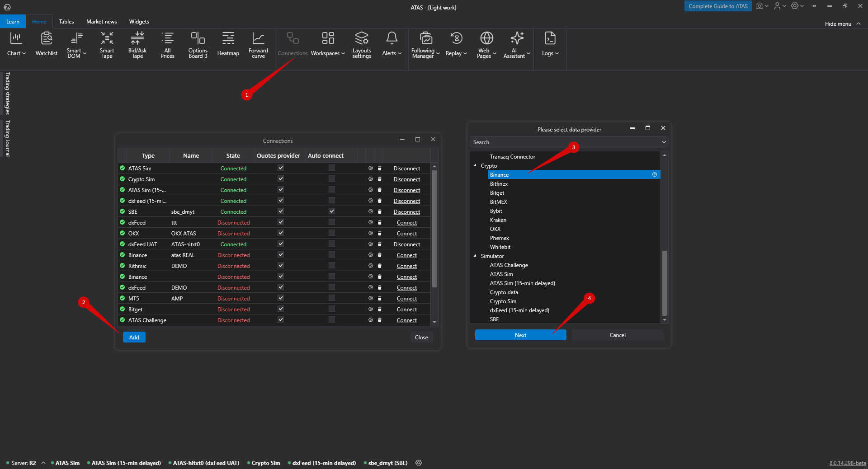The image size is (868, 469).
Task: Select the Kraken data provider
Action: click(x=498, y=220)
